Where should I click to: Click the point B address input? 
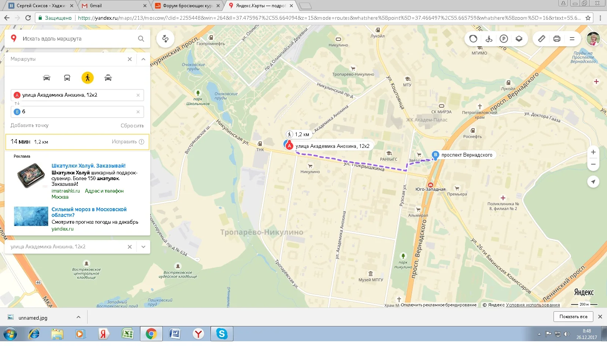coord(78,112)
